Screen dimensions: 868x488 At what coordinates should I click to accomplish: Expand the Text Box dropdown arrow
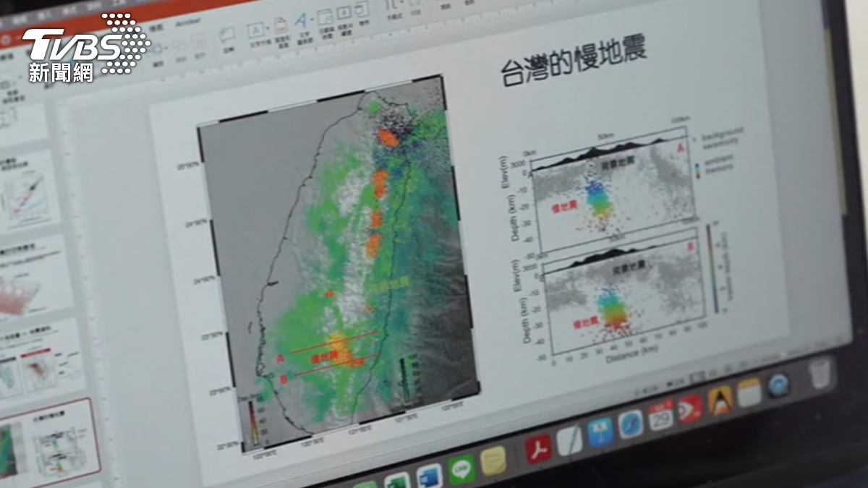tap(267, 30)
